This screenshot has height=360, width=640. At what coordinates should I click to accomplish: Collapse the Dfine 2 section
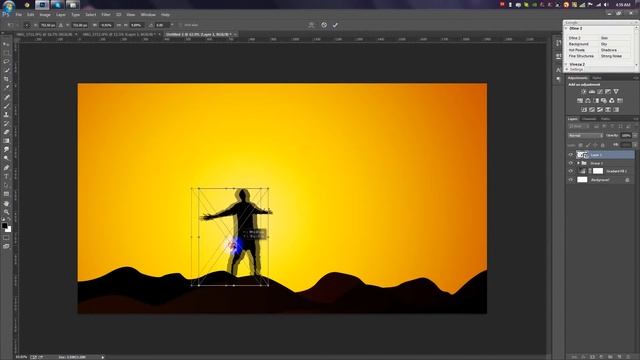(566, 29)
